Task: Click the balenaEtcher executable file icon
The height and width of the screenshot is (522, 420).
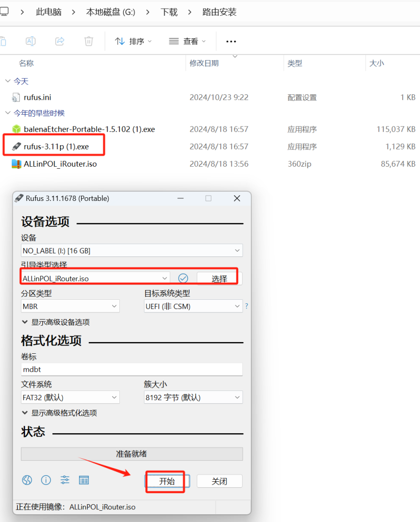Action: tap(16, 129)
